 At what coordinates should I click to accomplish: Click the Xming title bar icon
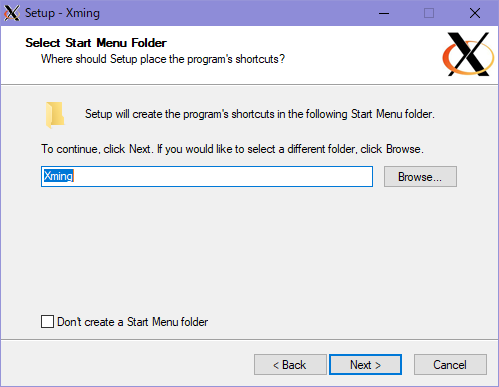[12, 13]
